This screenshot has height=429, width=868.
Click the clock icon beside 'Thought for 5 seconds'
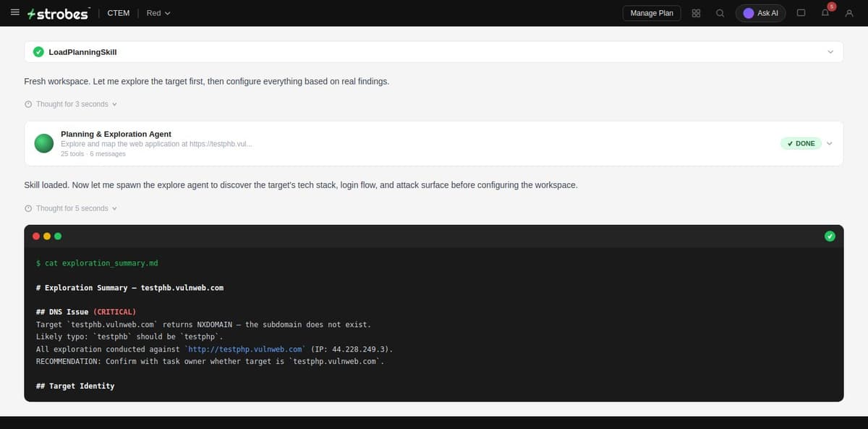[x=28, y=208]
